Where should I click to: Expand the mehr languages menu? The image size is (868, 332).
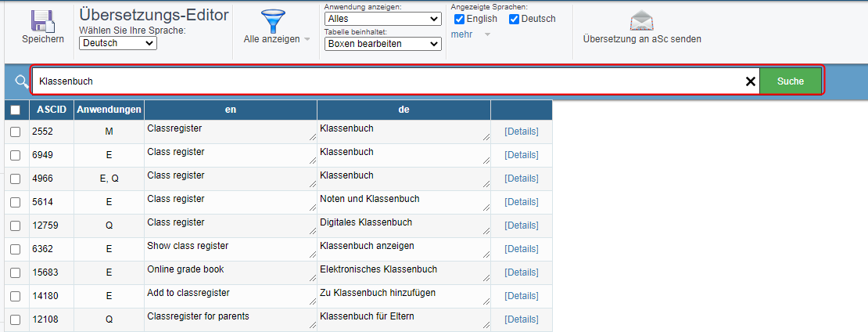tap(487, 34)
